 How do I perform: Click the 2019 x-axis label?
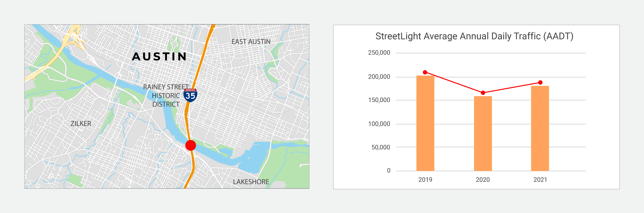coord(425,179)
